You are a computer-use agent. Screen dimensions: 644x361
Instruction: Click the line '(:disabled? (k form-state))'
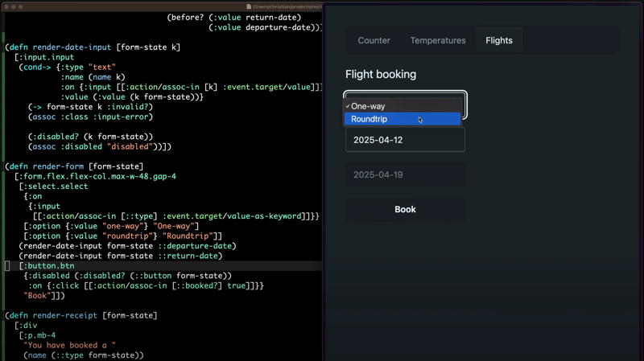[90, 137]
